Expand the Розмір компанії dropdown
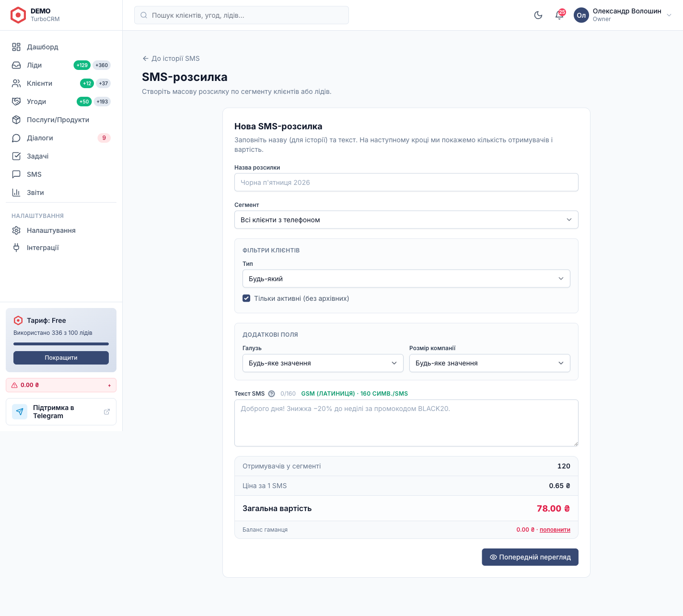Image resolution: width=683 pixels, height=616 pixels. click(490, 363)
